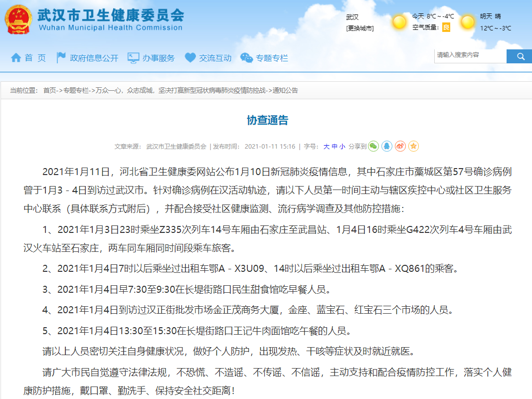Open the change city [更换城市] selector
Screen dimensions: 532x399
pyautogui.click(x=360, y=28)
